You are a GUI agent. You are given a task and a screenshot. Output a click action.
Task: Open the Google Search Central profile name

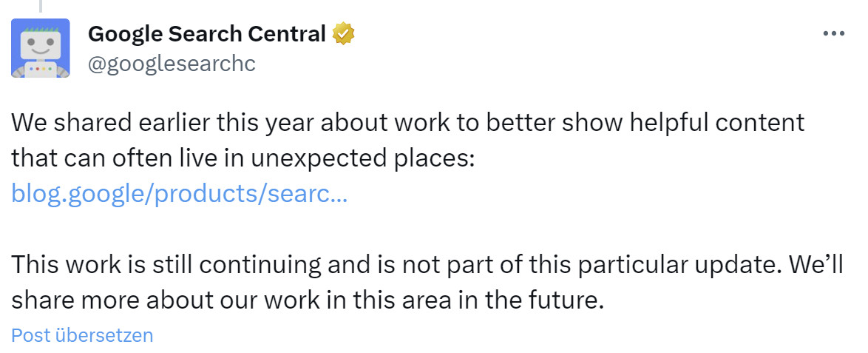coord(207,34)
